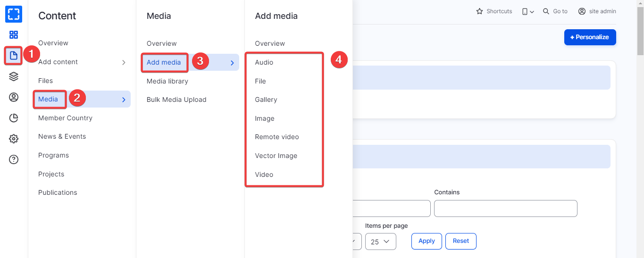The height and width of the screenshot is (258, 644).
Task: Click the site logo icon at the top left
Action: [x=14, y=14]
